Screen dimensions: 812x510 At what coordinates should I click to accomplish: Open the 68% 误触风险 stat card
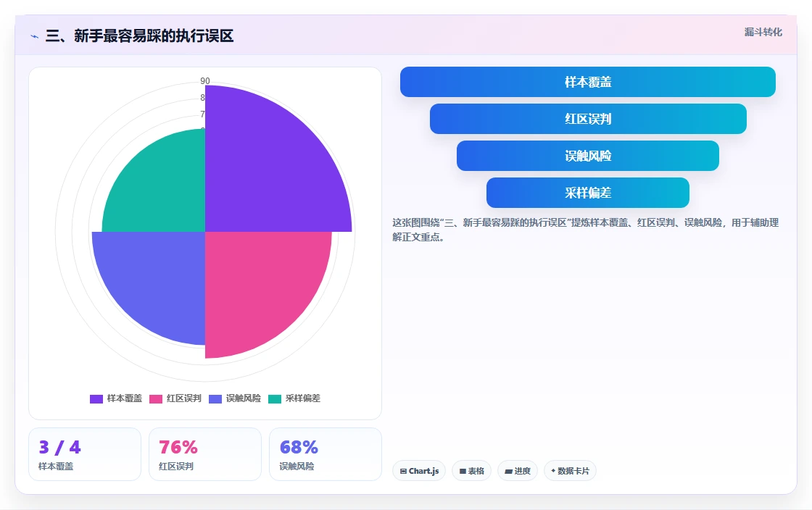(326, 454)
